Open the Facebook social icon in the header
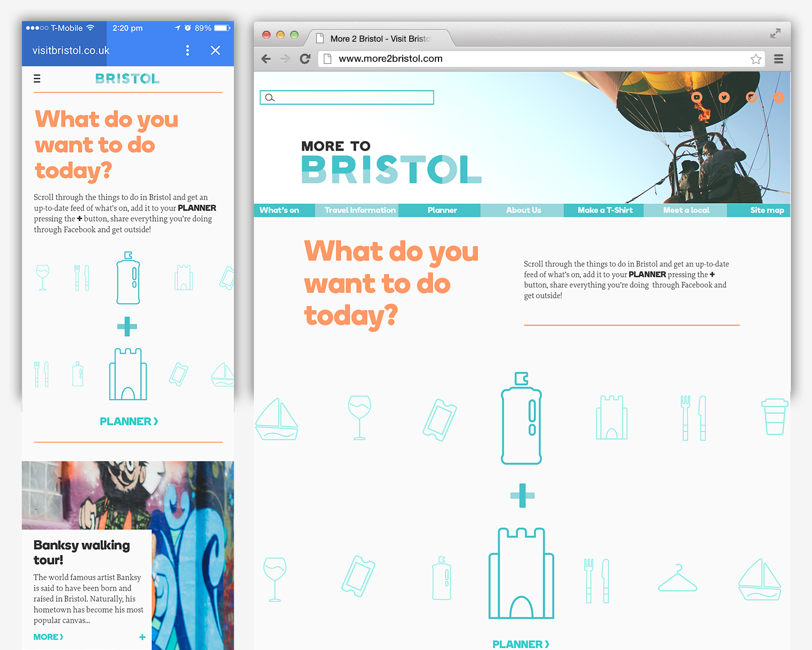This screenshot has height=650, width=812. [778, 97]
